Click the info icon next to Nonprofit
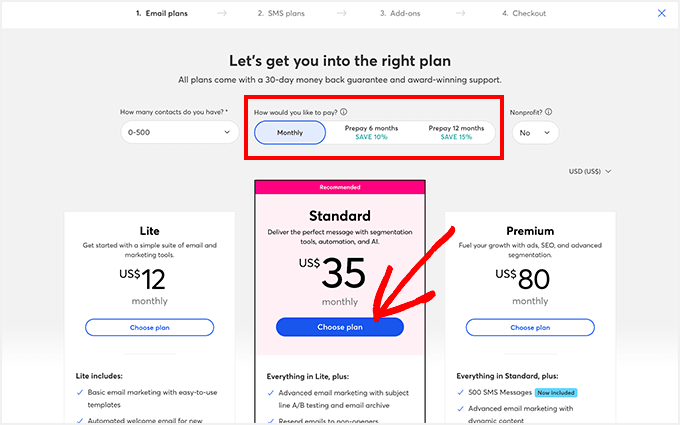Image resolution: width=680 pixels, height=425 pixels. (x=549, y=113)
